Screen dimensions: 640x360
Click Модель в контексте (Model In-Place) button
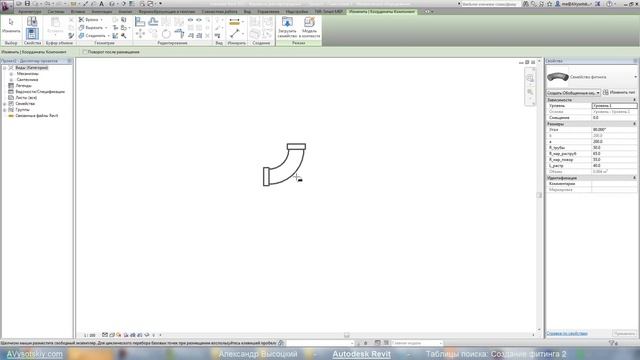[x=309, y=27]
